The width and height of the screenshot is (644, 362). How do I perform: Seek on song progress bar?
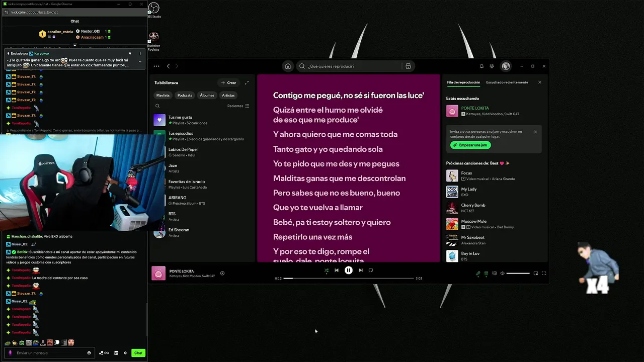pyautogui.click(x=348, y=278)
